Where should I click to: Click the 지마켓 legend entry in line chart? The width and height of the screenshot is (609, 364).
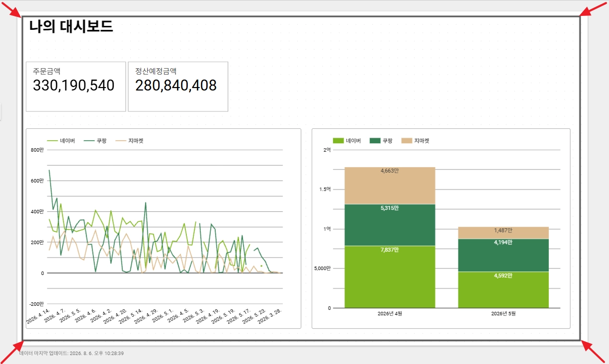130,141
